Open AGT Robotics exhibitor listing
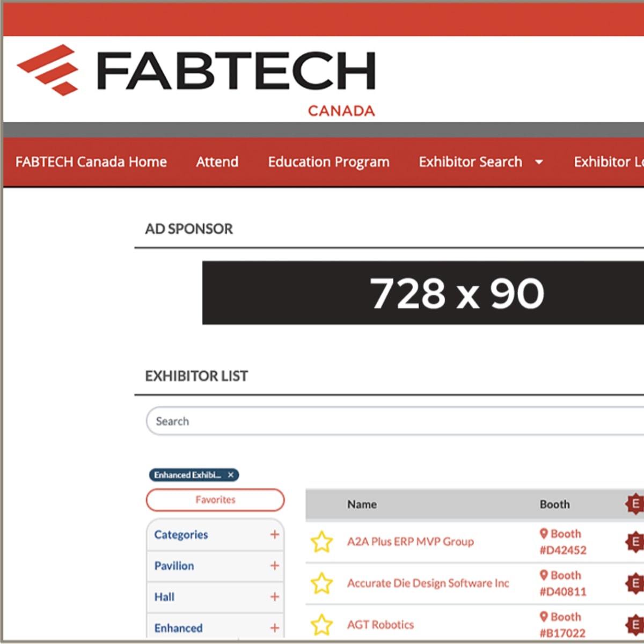The width and height of the screenshot is (644, 644). point(380,625)
